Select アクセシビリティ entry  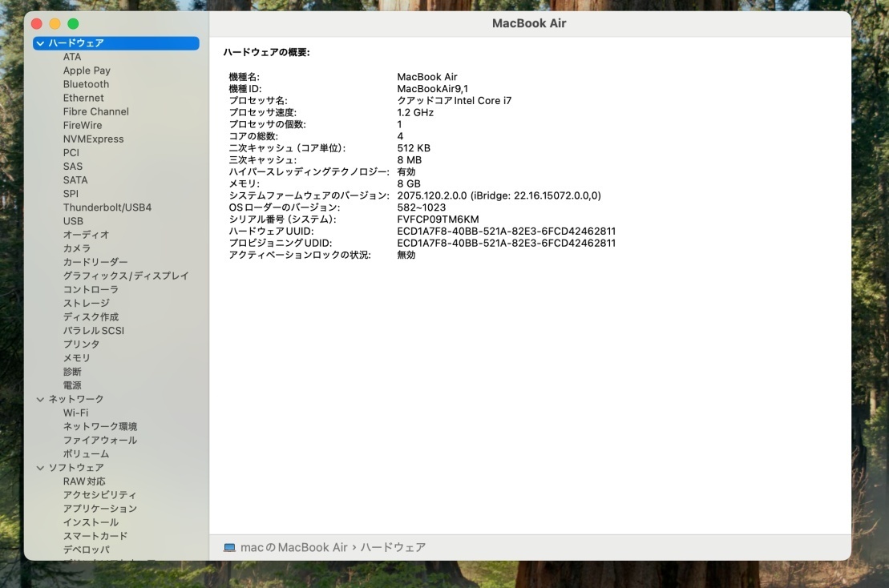tap(99, 494)
